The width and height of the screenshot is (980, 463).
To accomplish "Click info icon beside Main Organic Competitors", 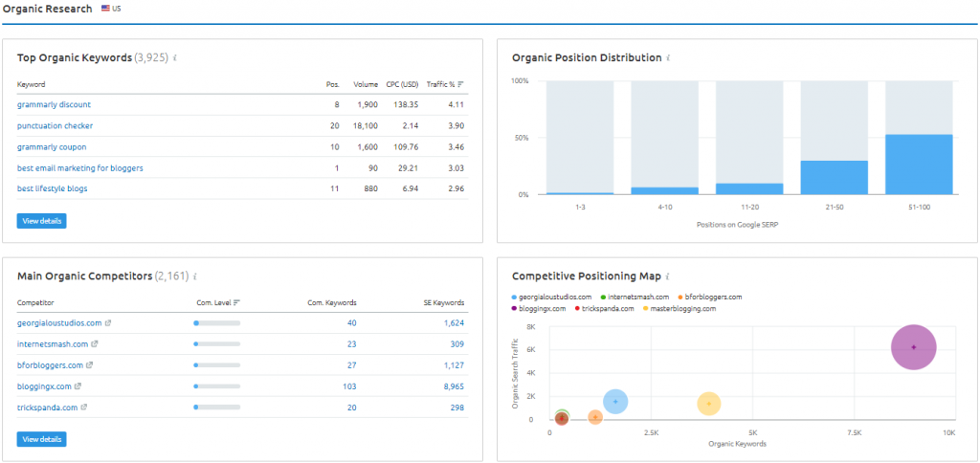I will (195, 276).
